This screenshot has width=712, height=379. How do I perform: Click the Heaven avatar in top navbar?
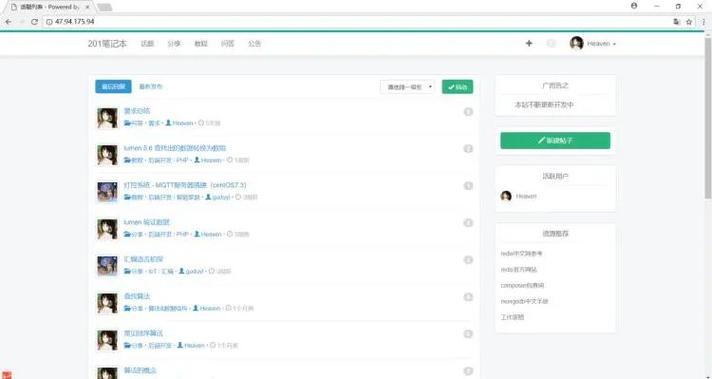576,44
